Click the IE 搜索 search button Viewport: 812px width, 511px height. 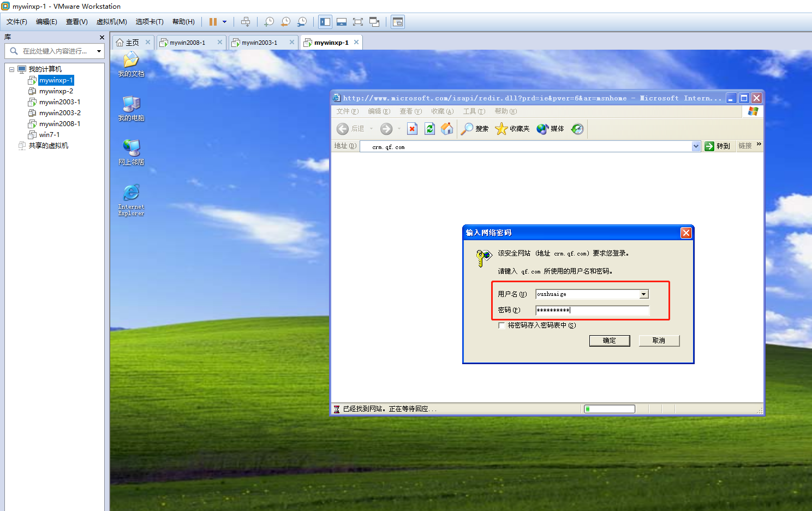pyautogui.click(x=475, y=129)
